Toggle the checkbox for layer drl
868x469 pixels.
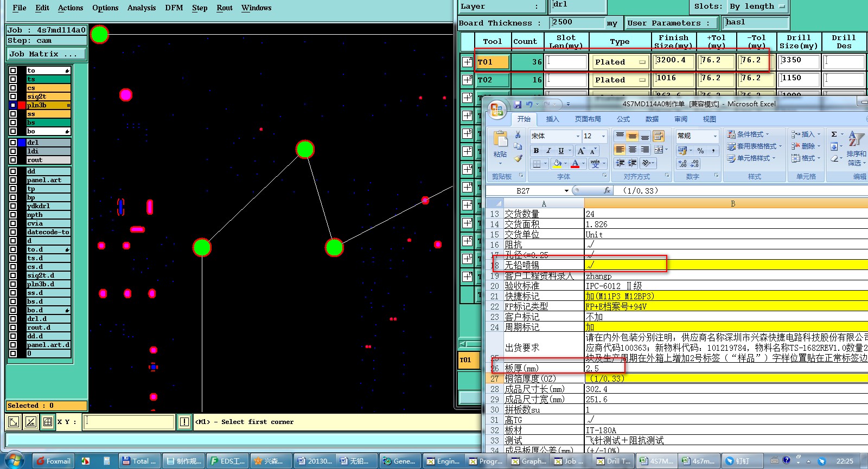point(13,143)
